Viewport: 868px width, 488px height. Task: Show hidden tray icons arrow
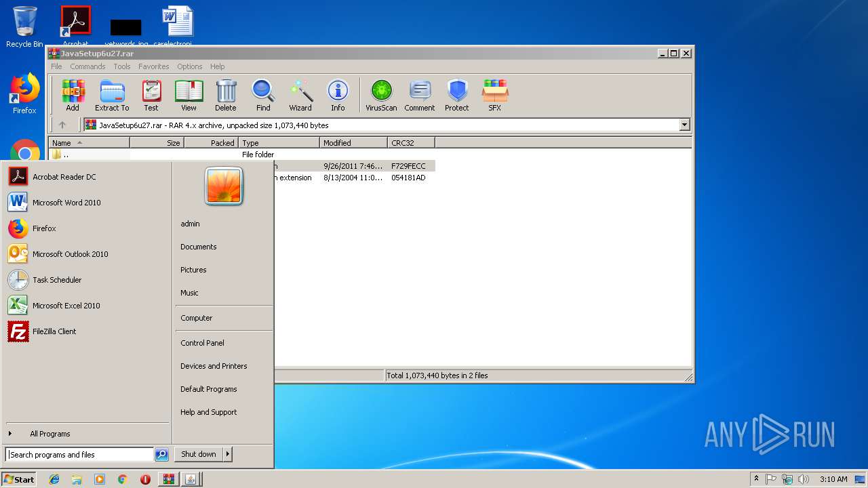[756, 479]
